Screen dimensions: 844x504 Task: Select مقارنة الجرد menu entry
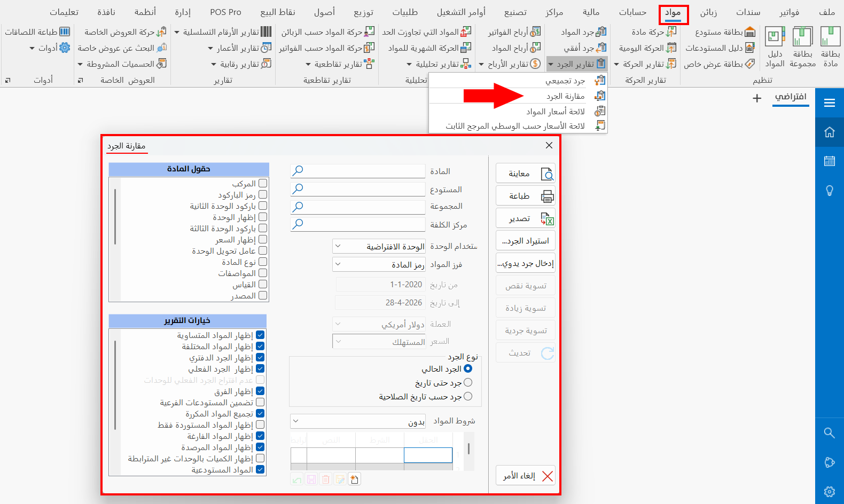(x=518, y=96)
